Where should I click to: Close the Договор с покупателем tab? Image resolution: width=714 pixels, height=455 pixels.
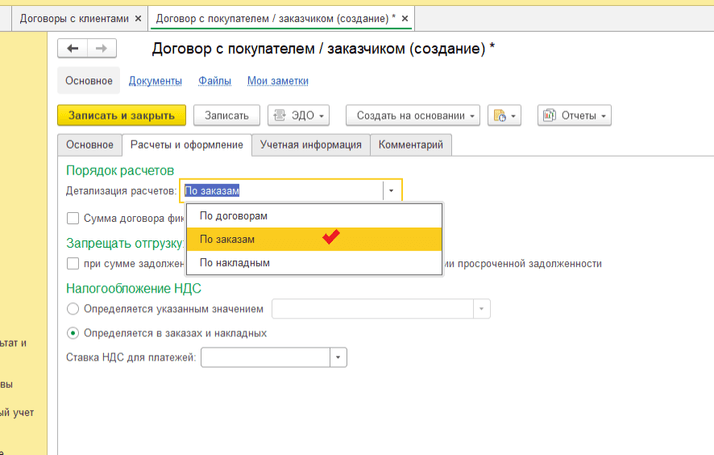pos(405,18)
